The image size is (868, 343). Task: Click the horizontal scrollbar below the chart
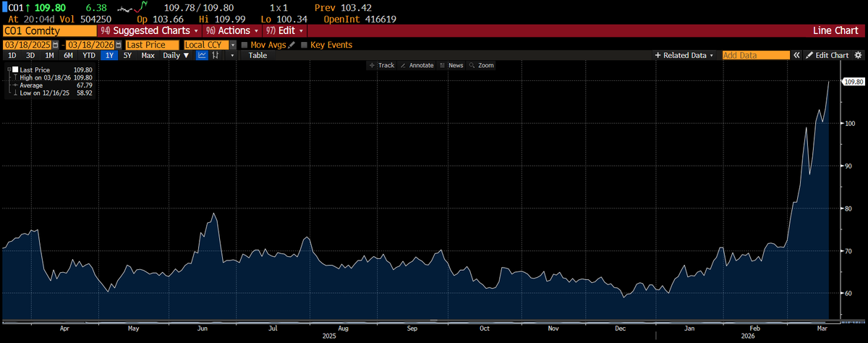pos(420,320)
